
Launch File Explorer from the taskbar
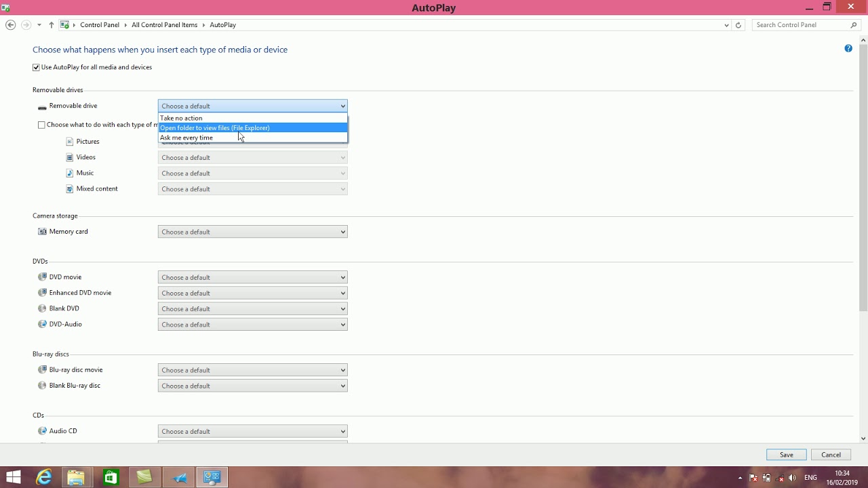point(76,477)
